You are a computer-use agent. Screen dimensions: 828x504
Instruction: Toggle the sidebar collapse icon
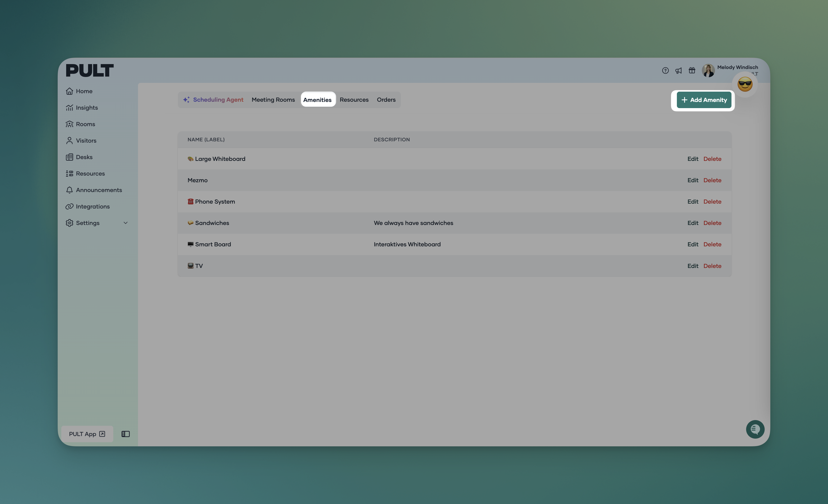(125, 434)
